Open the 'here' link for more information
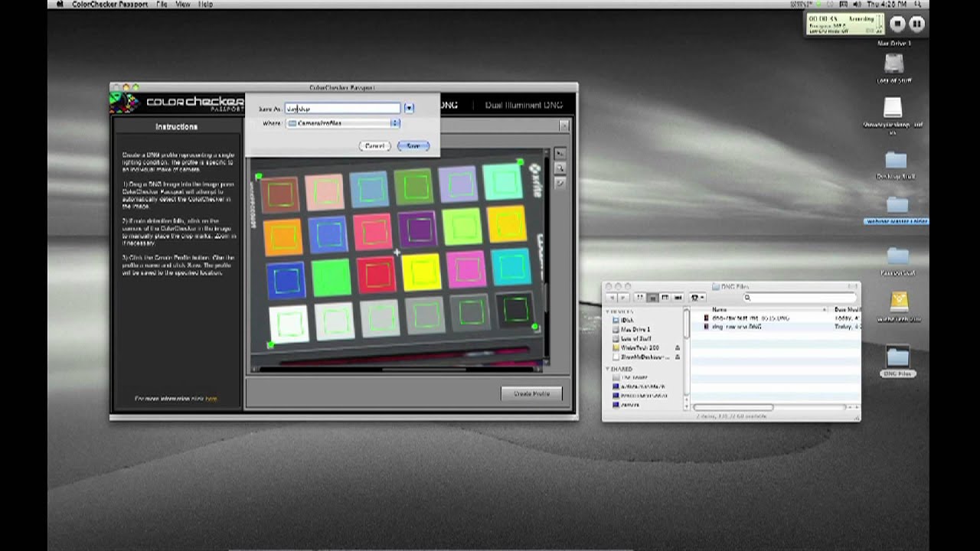This screenshot has height=551, width=980. (211, 399)
